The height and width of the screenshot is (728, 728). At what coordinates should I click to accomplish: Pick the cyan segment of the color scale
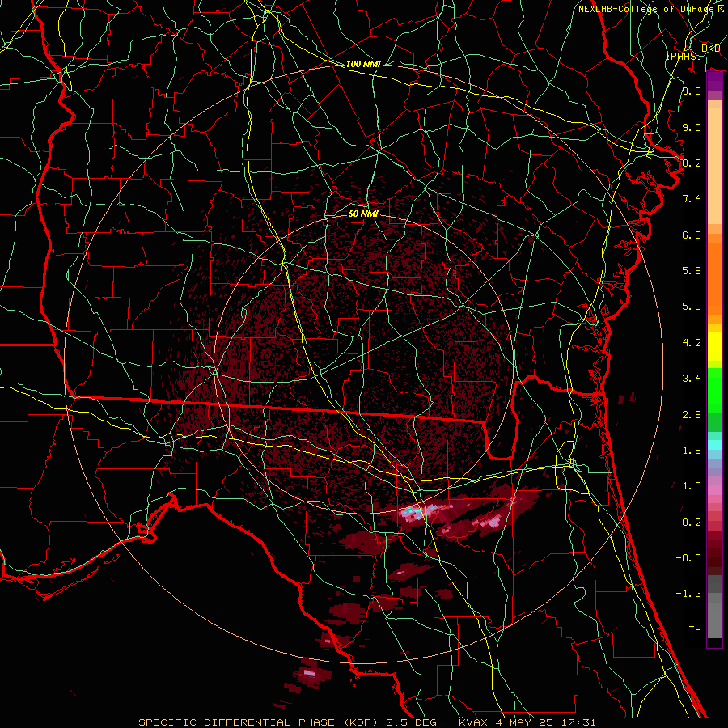coord(714,445)
